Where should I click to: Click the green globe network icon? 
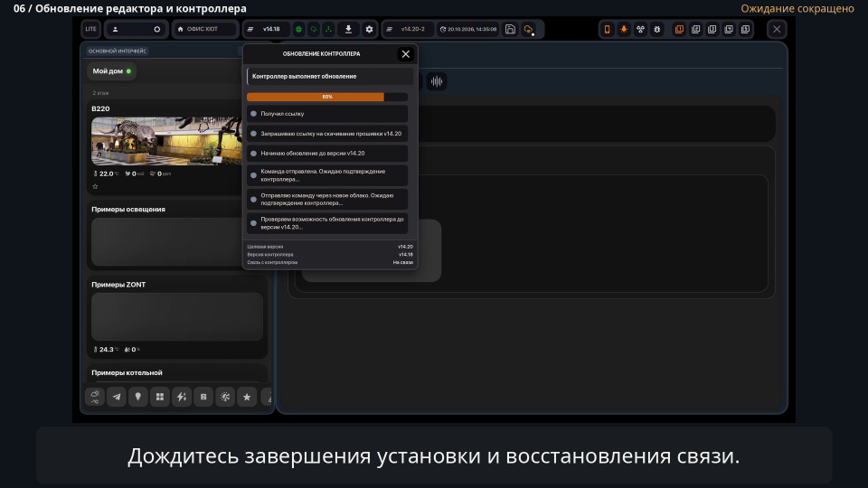click(x=298, y=29)
